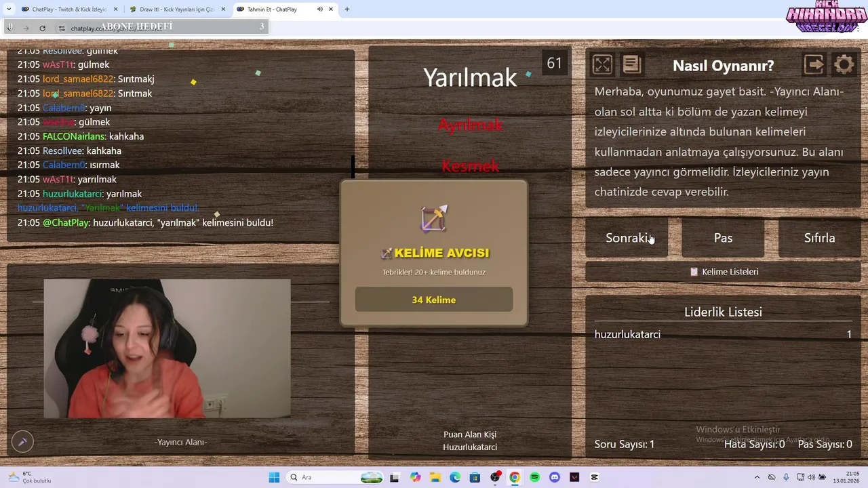Click the round hammer icon in streamer area
Image resolution: width=868 pixels, height=488 pixels.
coord(22,442)
